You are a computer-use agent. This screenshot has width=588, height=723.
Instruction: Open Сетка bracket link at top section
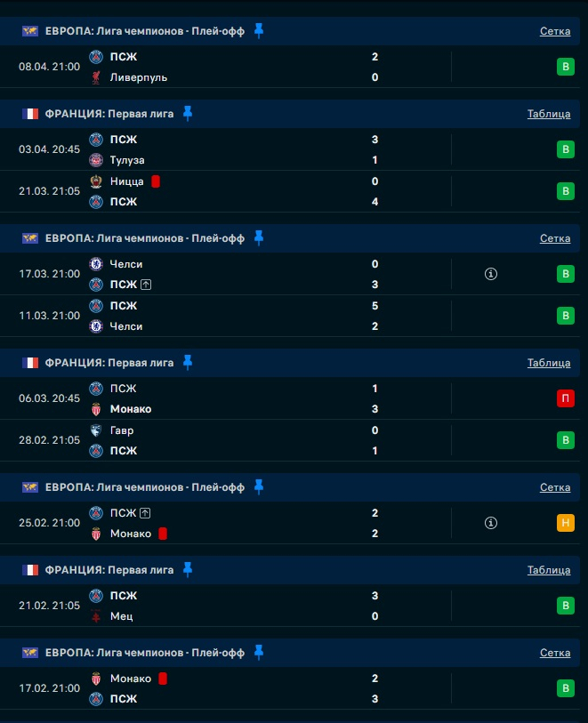pyautogui.click(x=555, y=31)
